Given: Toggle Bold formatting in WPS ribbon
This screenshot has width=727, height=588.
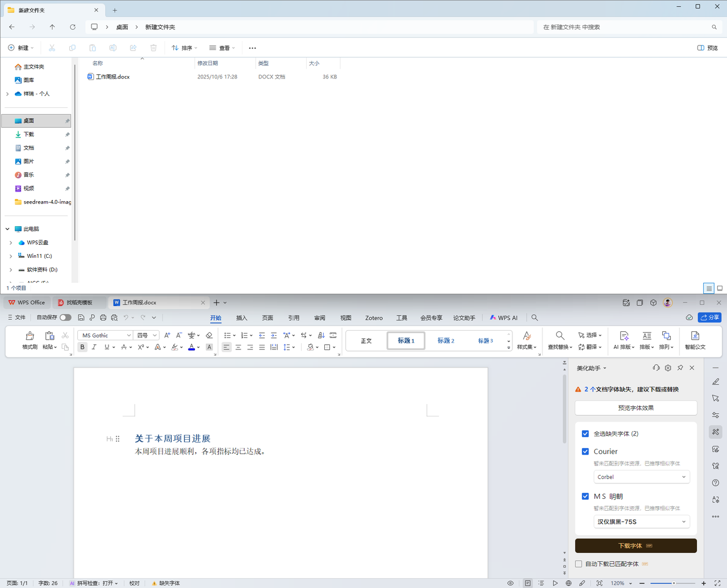Looking at the screenshot, I should [x=82, y=347].
